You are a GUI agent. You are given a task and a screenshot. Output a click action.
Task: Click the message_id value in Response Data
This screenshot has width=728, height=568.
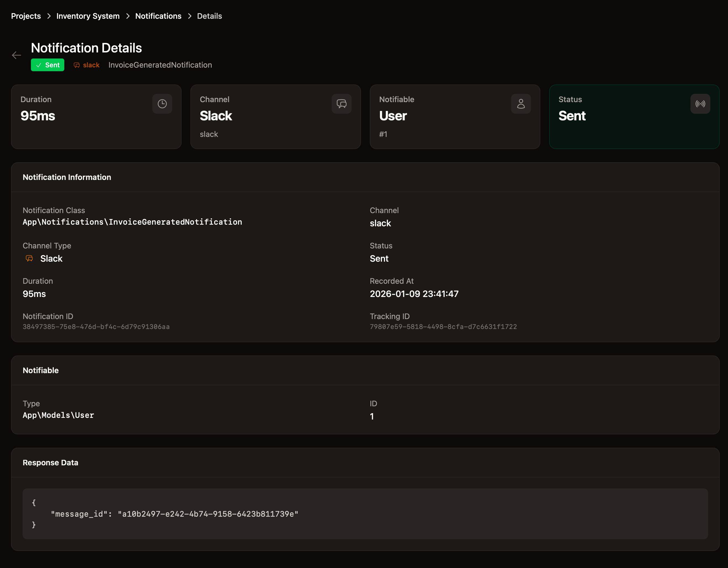pyautogui.click(x=208, y=514)
